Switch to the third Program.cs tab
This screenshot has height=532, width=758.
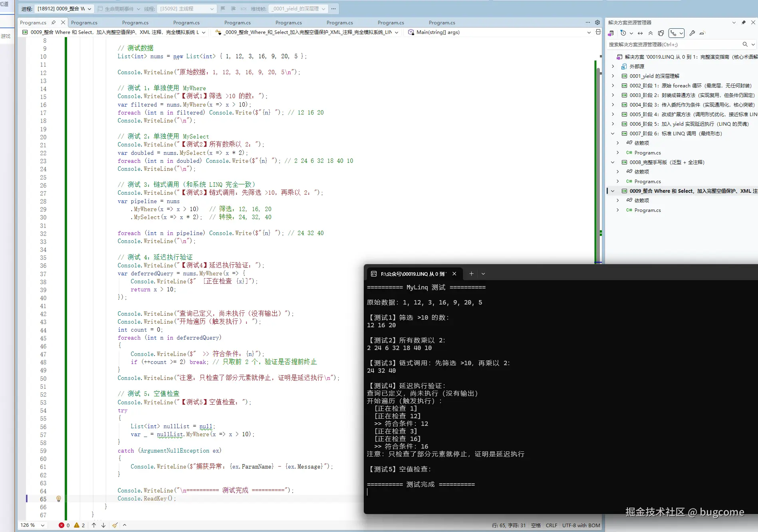[135, 23]
